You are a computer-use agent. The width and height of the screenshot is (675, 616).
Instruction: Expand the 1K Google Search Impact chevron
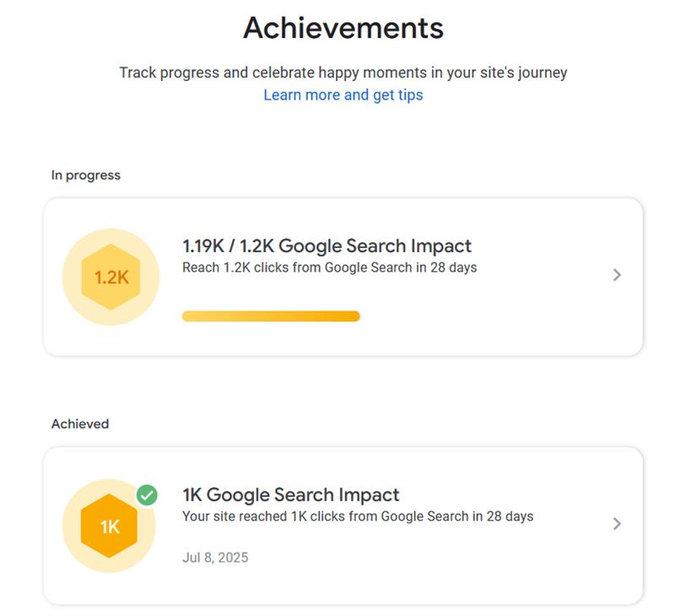point(617,524)
